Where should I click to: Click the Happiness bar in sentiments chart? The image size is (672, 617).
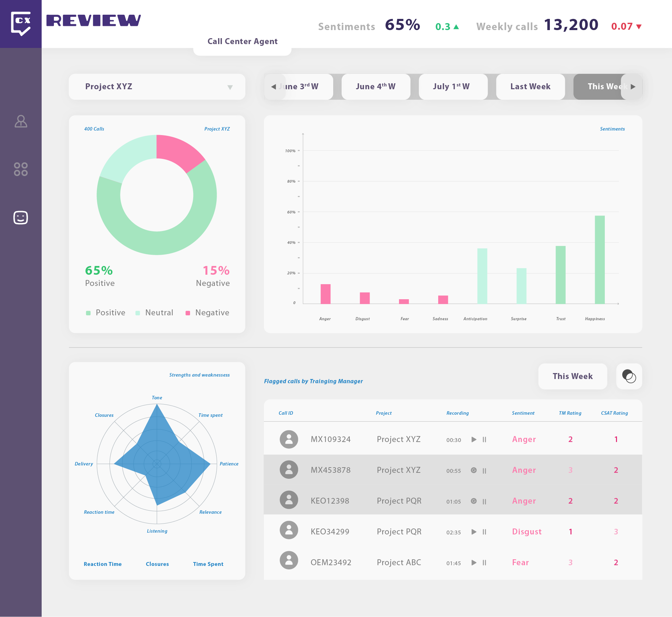click(599, 260)
